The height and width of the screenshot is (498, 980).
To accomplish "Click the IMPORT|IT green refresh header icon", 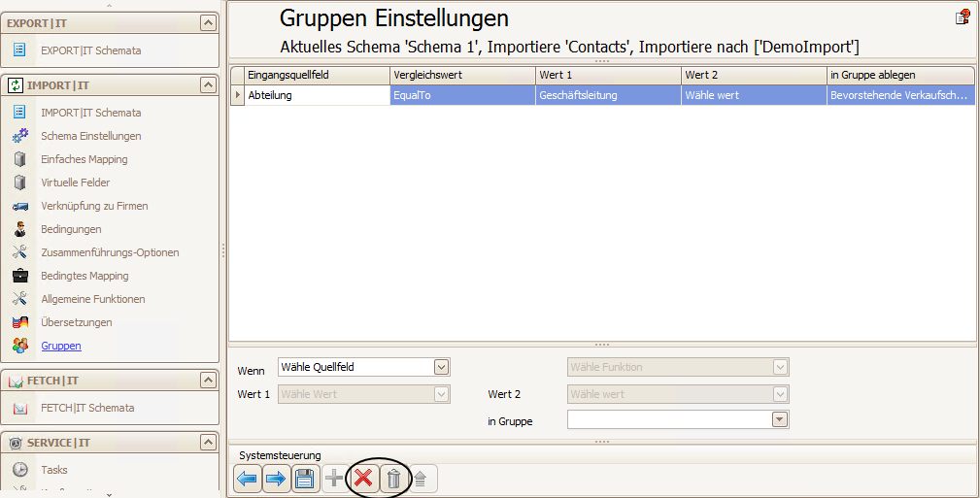I will click(15, 85).
